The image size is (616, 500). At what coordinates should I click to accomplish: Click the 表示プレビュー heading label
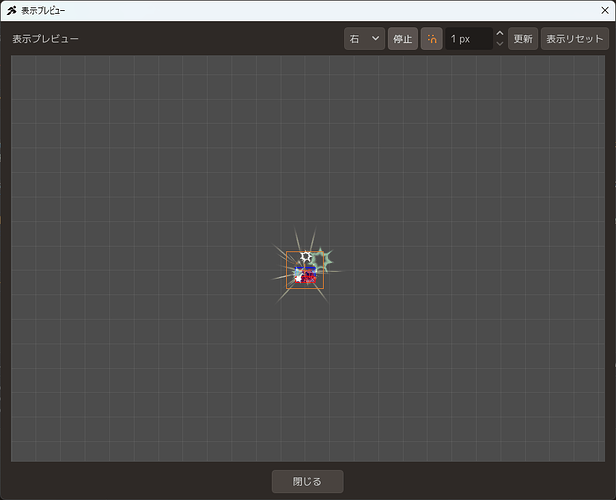point(46,39)
